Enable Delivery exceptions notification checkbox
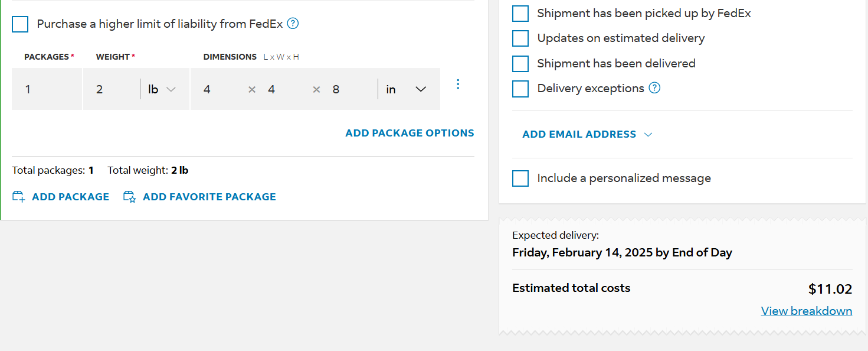The height and width of the screenshot is (351, 868). [x=520, y=89]
